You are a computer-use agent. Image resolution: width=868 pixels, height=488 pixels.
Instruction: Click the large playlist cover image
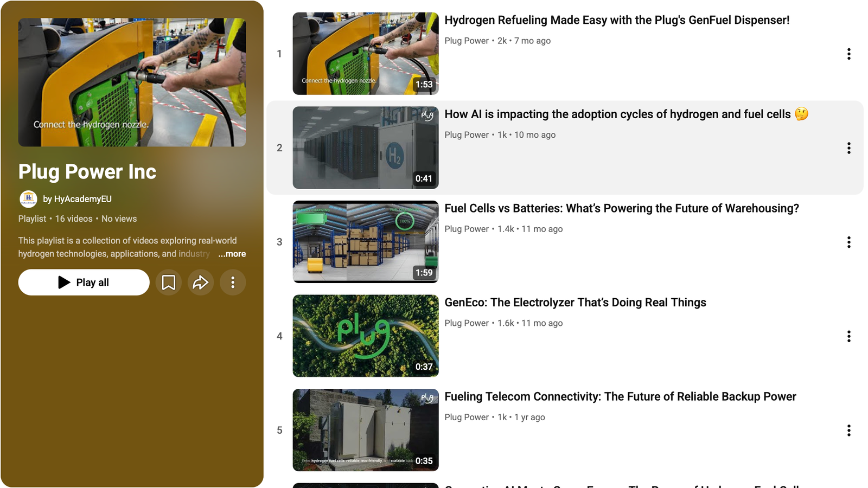tap(132, 82)
